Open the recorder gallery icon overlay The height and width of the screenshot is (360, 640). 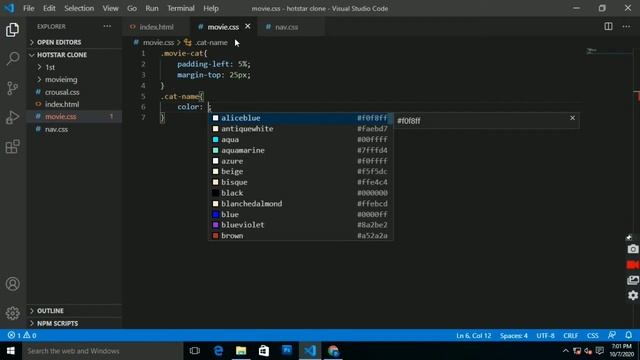(x=633, y=280)
